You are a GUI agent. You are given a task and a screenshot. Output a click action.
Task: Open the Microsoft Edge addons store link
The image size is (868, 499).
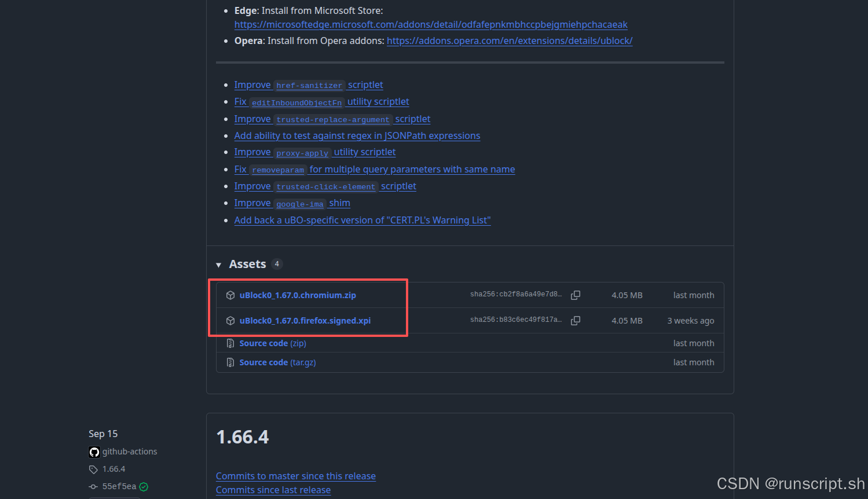431,24
